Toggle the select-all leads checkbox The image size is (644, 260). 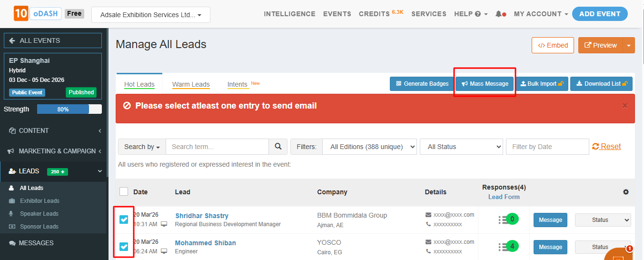(124, 191)
